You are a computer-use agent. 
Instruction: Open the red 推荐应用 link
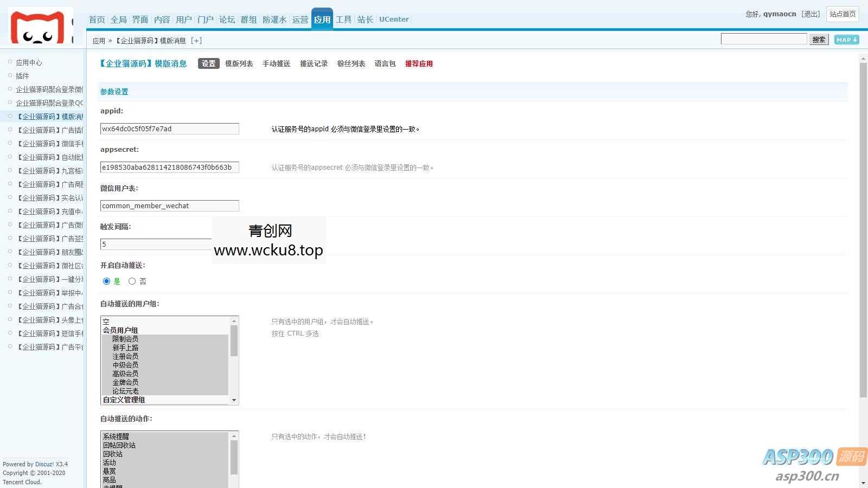418,63
